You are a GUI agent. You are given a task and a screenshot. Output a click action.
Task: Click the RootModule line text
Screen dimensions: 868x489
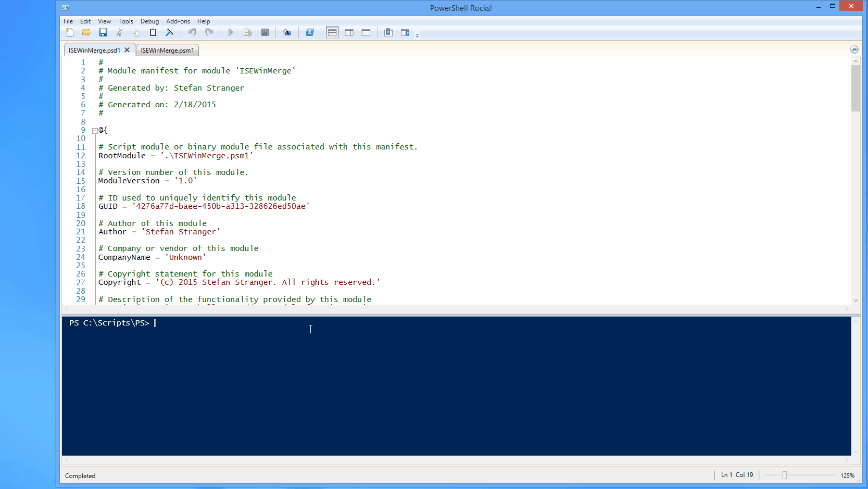176,156
